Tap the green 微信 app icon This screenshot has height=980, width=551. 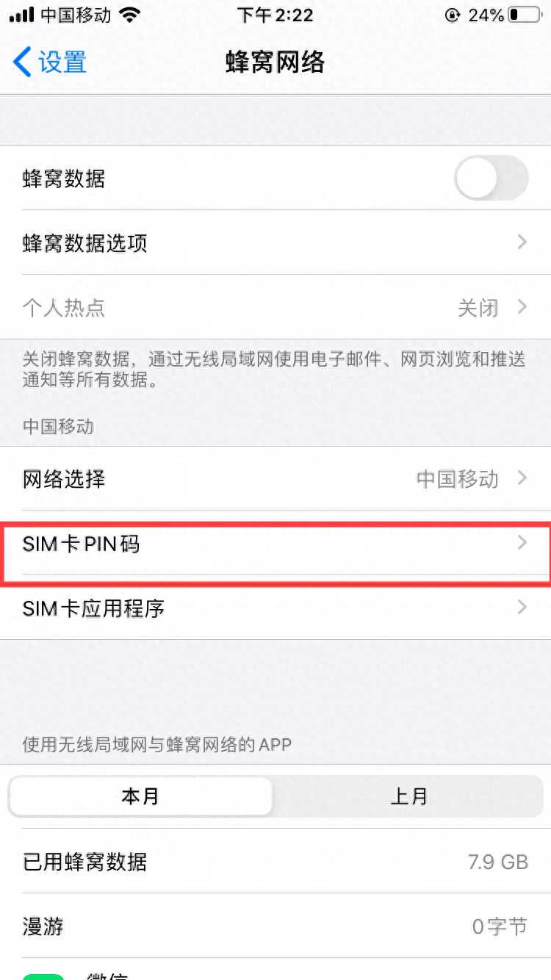pos(44,977)
